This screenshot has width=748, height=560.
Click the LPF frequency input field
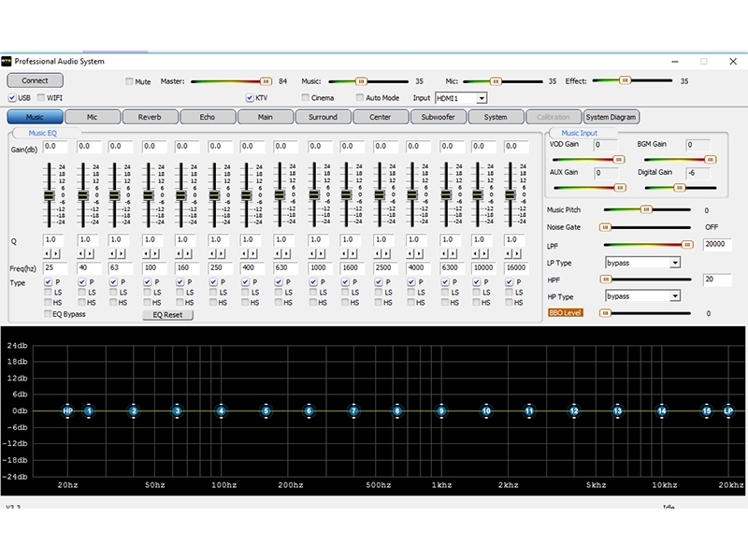tap(717, 244)
